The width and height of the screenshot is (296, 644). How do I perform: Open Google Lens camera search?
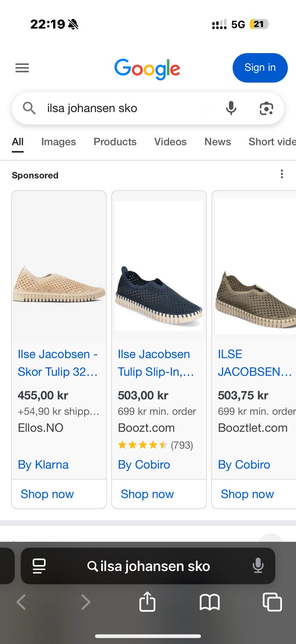[266, 108]
